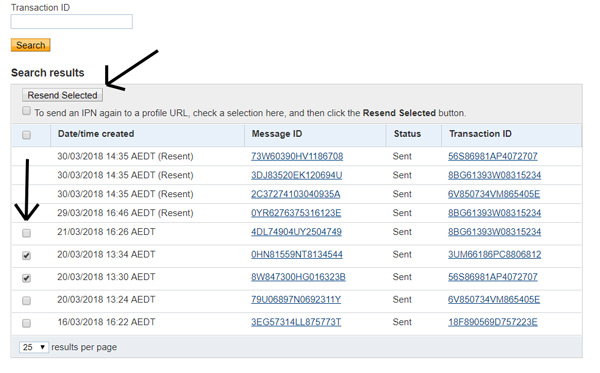600x373 pixels.
Task: Open transaction 6V850734VM865405E in third row
Action: click(x=494, y=194)
